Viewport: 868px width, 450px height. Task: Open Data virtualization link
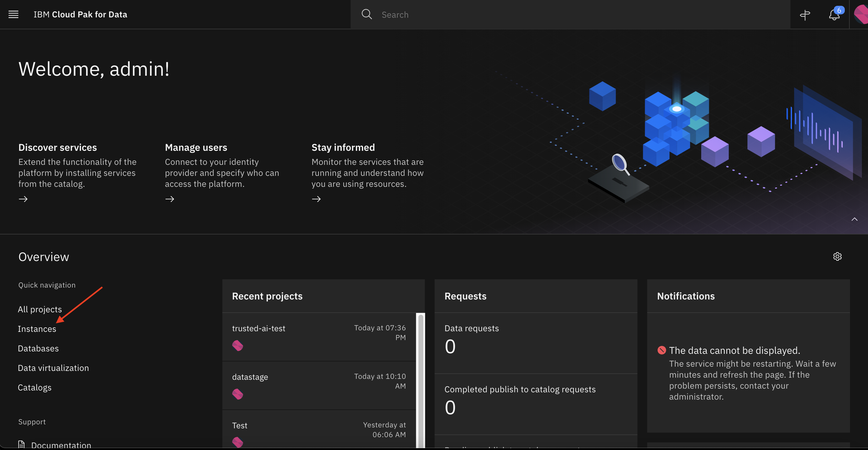click(x=53, y=368)
